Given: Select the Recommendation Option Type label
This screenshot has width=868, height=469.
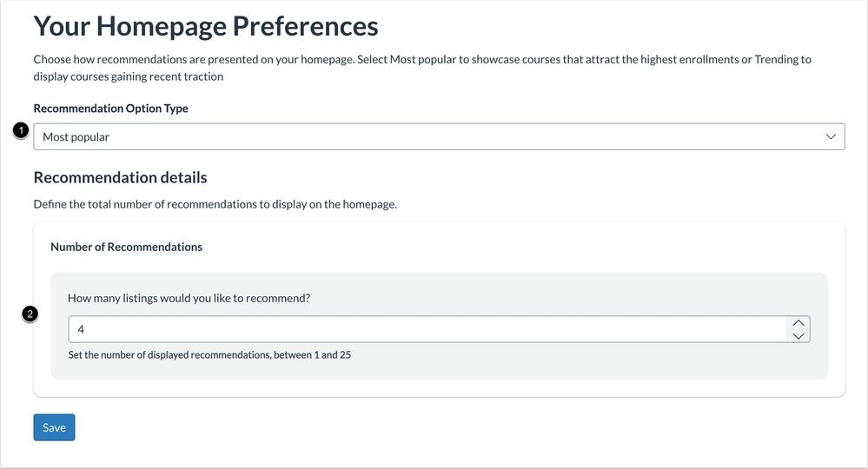Looking at the screenshot, I should (x=110, y=109).
